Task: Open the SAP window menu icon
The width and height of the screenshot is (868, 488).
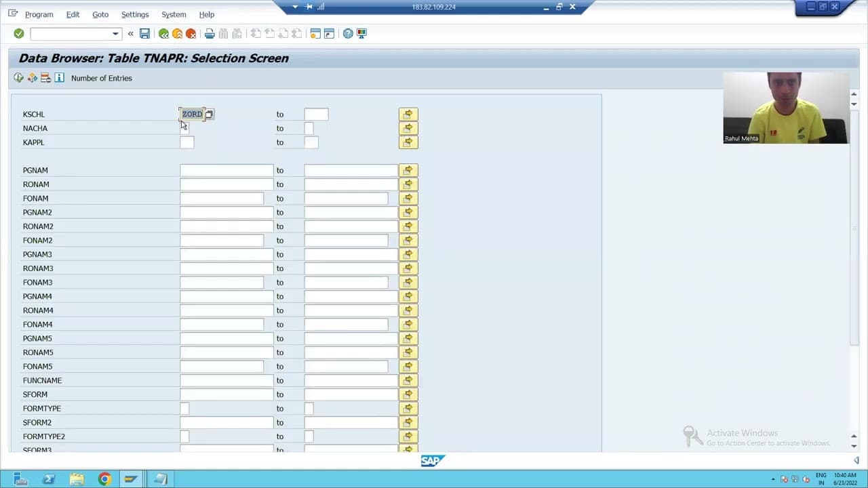Action: click(13, 14)
